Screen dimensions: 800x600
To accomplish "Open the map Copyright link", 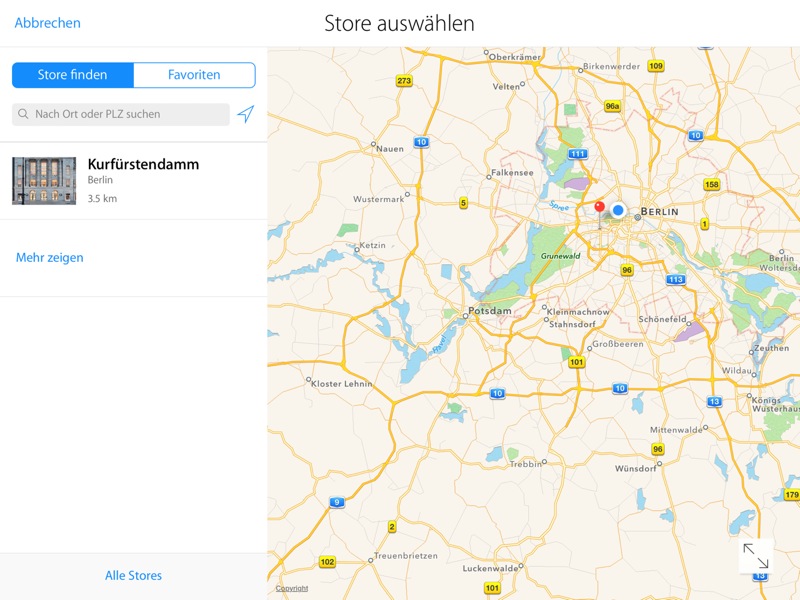I will click(x=292, y=588).
